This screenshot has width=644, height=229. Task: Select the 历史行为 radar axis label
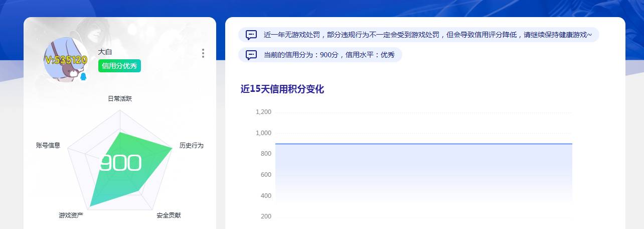192,146
